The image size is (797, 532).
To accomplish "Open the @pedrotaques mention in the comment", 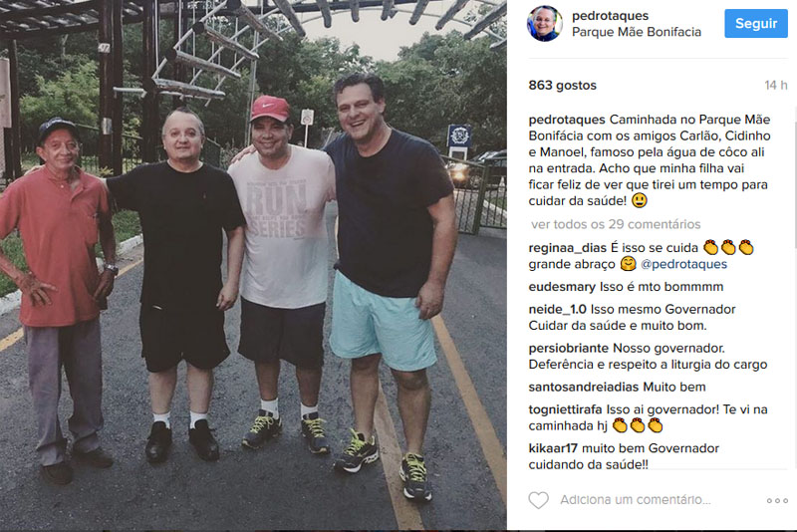I will tap(683, 264).
